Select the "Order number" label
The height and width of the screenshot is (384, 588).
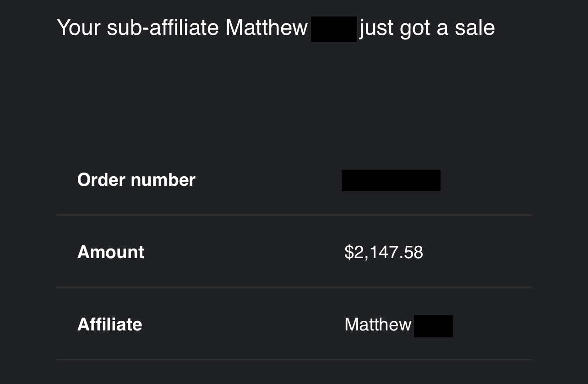pos(136,180)
